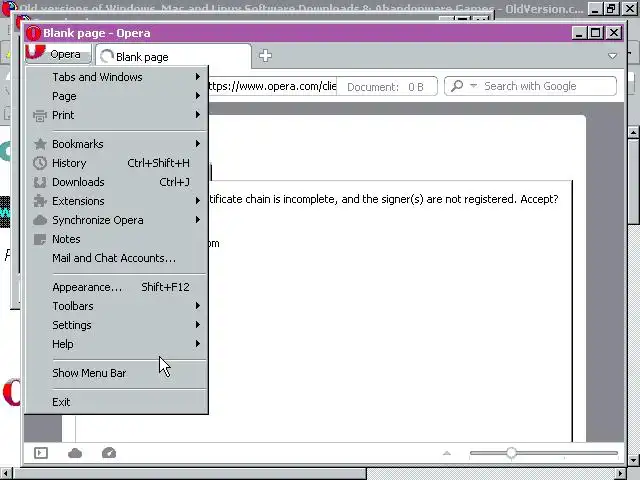Click the vertical scrollbar down arrow
This screenshot has width=640, height=480.
pos(633,460)
